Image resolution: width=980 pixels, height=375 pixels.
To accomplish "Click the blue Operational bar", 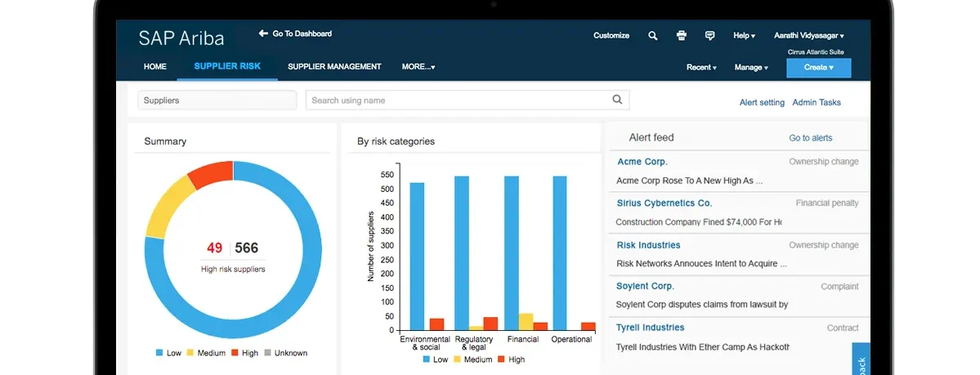I will click(x=560, y=253).
